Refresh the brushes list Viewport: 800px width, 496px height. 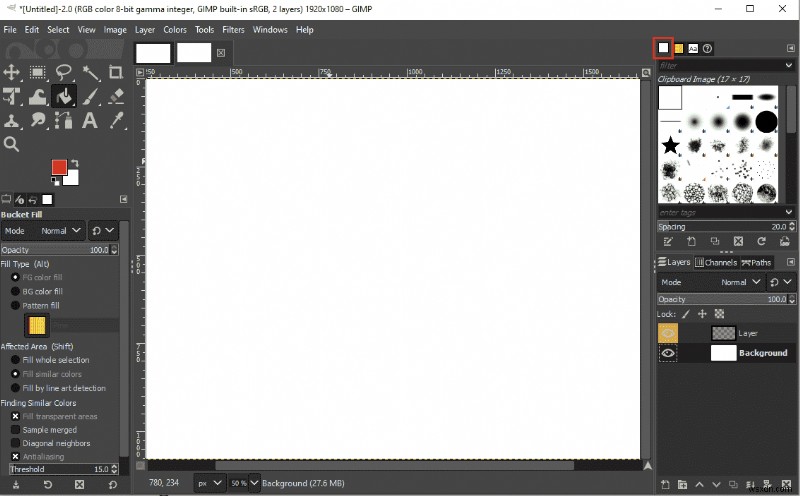(761, 241)
